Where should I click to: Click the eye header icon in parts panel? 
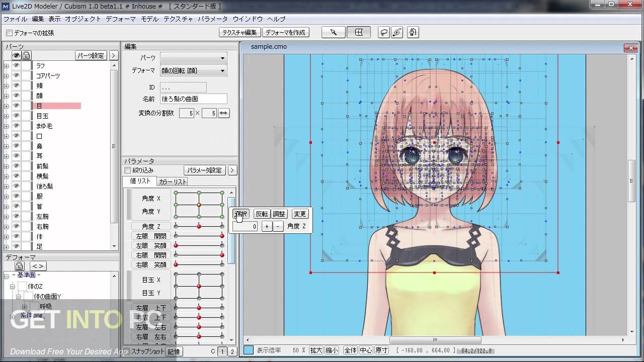(16, 56)
